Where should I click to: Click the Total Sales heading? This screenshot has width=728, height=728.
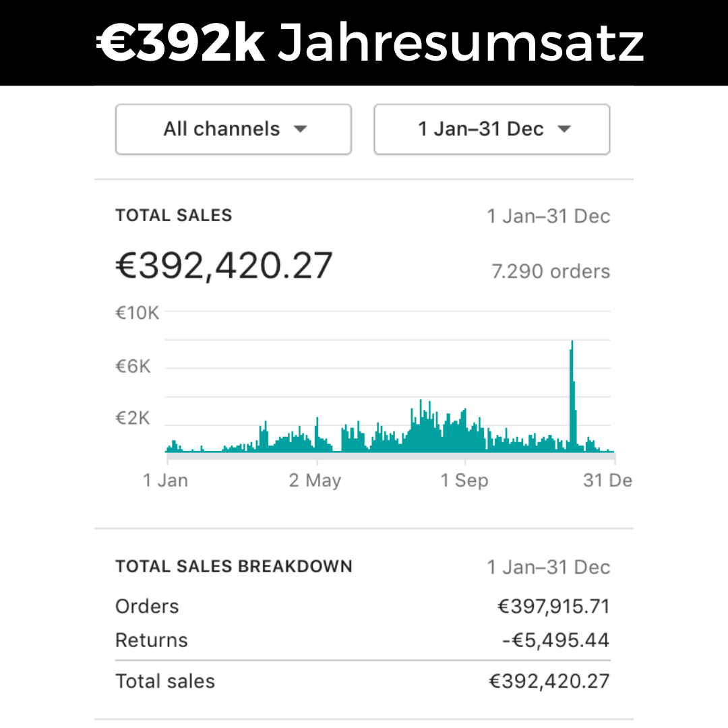tap(174, 216)
